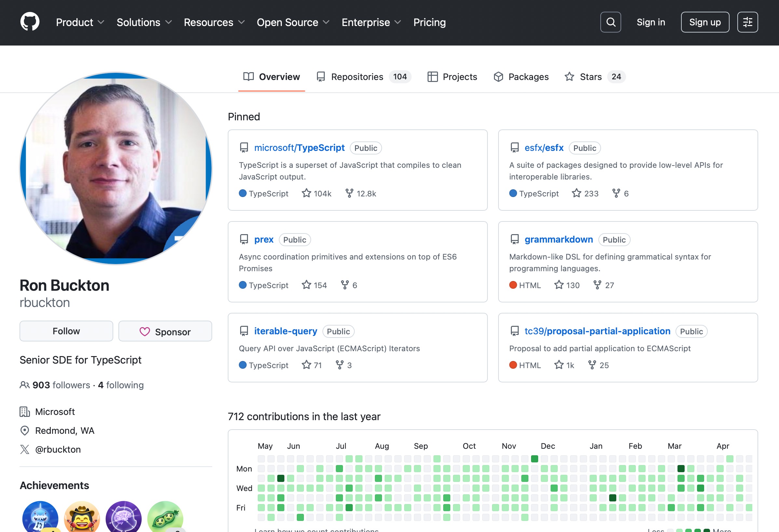Image resolution: width=779 pixels, height=532 pixels.
Task: Open search with magnifier icon
Action: pyautogui.click(x=610, y=22)
